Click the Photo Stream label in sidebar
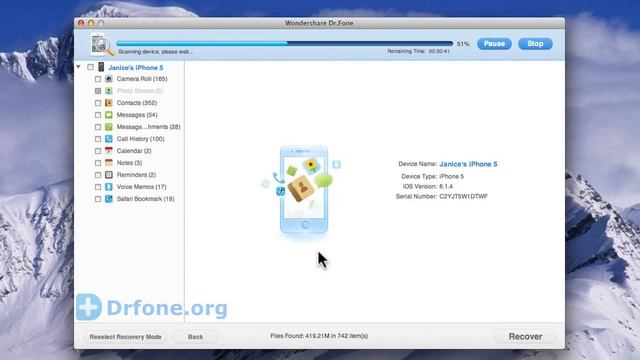The height and width of the screenshot is (360, 640). tap(140, 91)
